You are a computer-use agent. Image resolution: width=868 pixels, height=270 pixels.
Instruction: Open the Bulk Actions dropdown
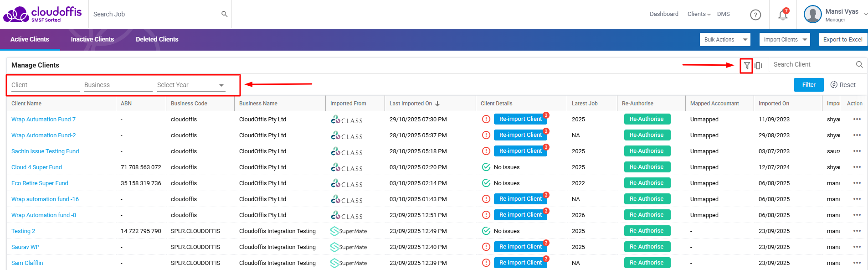point(724,40)
